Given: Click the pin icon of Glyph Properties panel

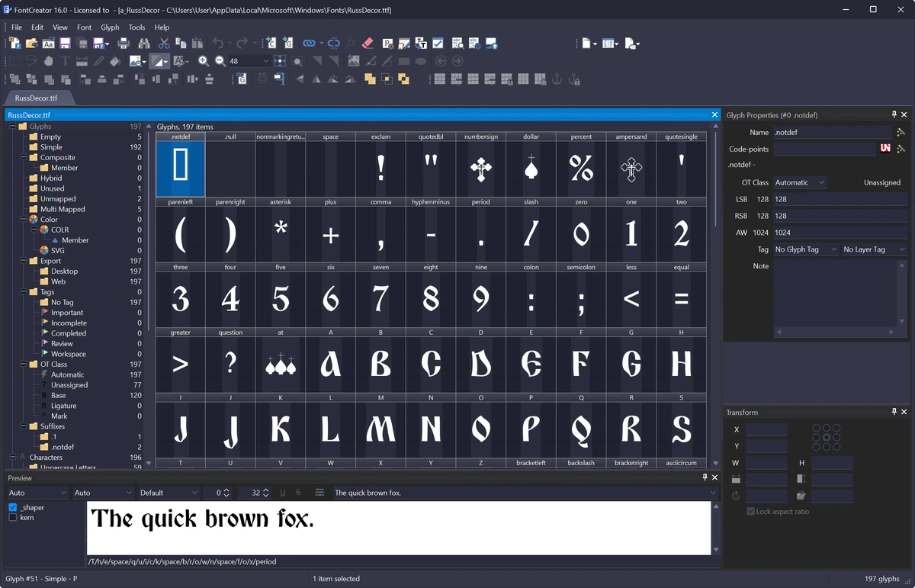Looking at the screenshot, I should [x=894, y=114].
